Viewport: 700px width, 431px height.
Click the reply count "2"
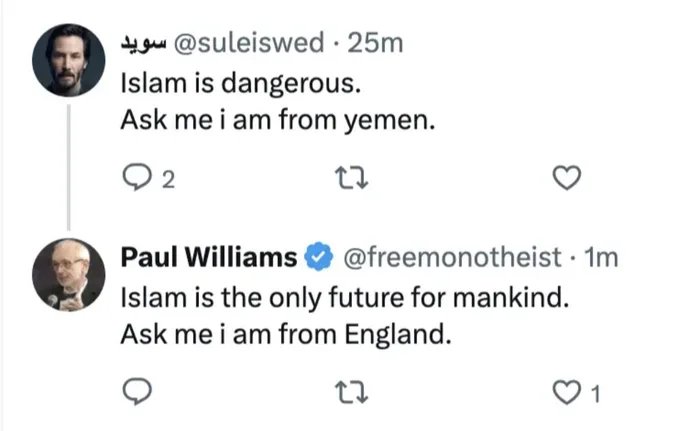(168, 180)
